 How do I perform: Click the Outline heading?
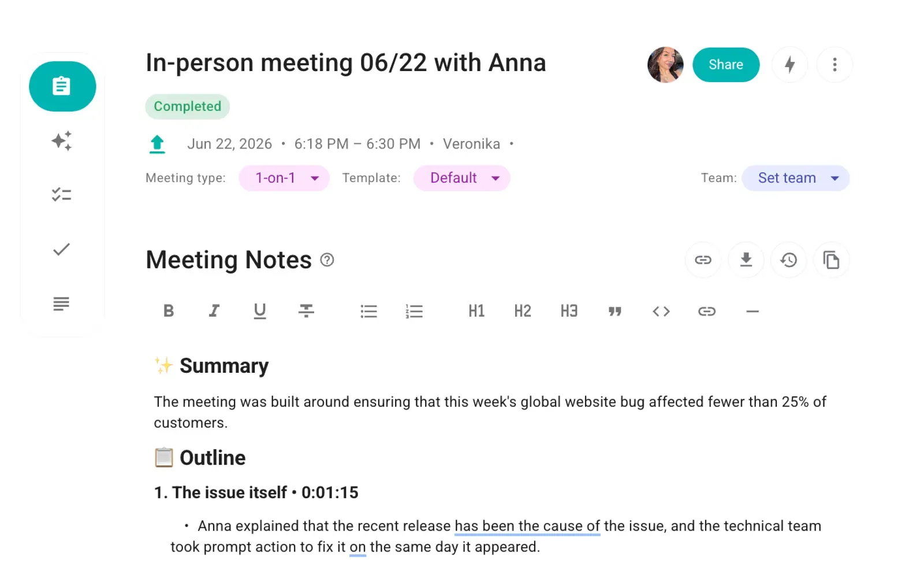point(213,458)
